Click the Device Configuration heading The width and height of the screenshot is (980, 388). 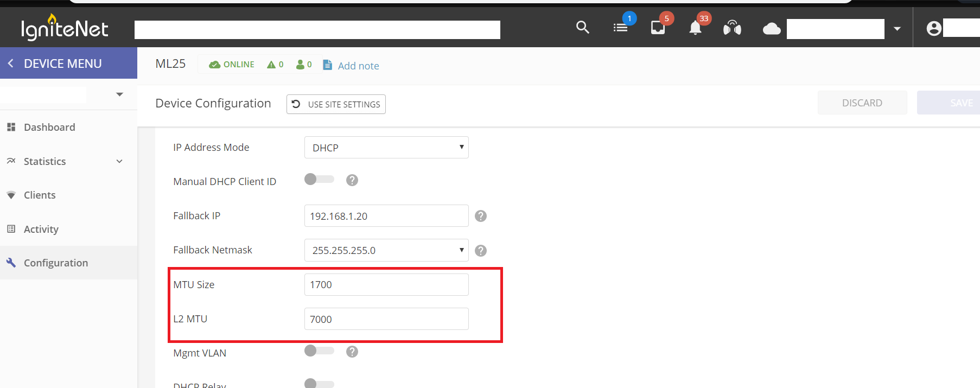213,103
